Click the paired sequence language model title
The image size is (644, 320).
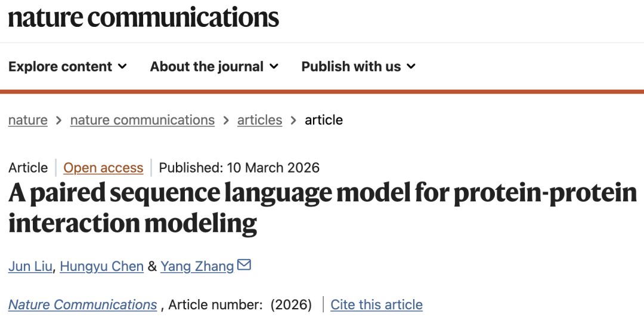322,208
